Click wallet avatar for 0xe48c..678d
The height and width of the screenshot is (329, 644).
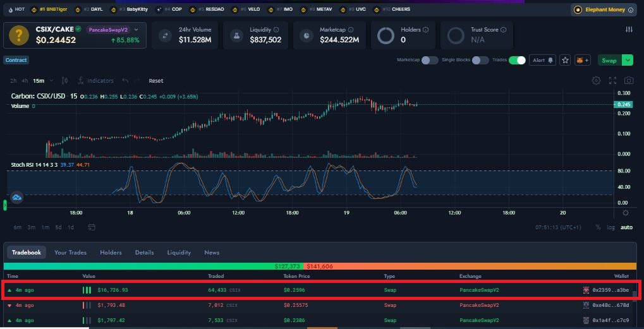pyautogui.click(x=586, y=305)
